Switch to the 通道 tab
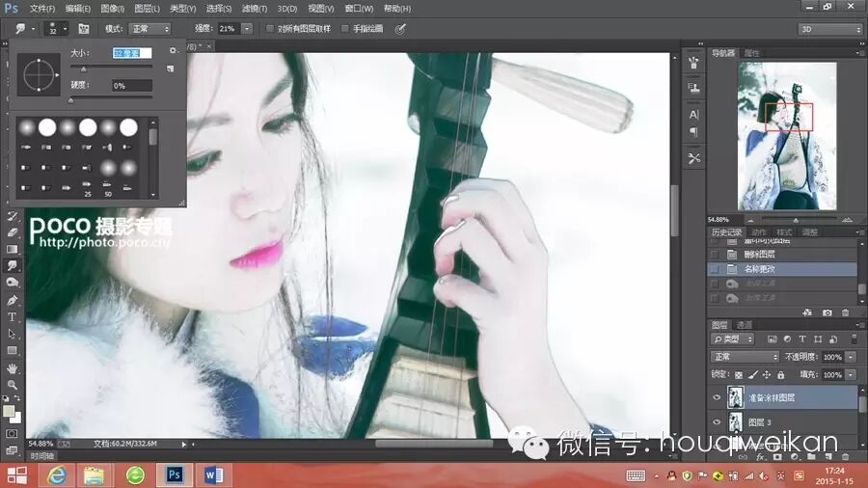868x488 pixels. 745,325
